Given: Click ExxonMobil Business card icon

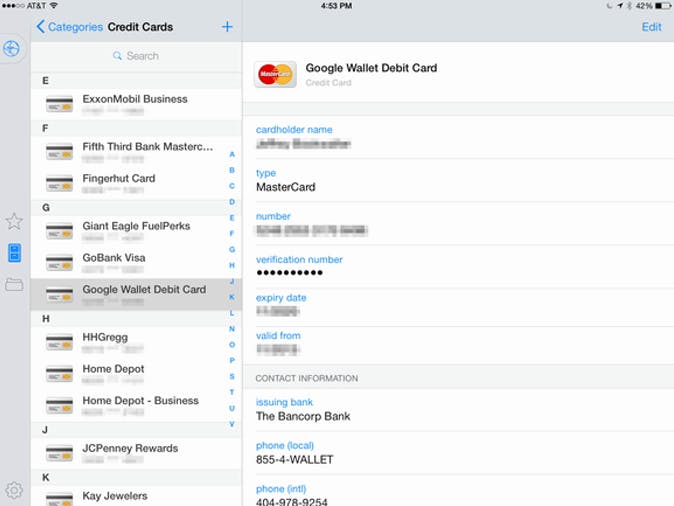Looking at the screenshot, I should click(59, 104).
